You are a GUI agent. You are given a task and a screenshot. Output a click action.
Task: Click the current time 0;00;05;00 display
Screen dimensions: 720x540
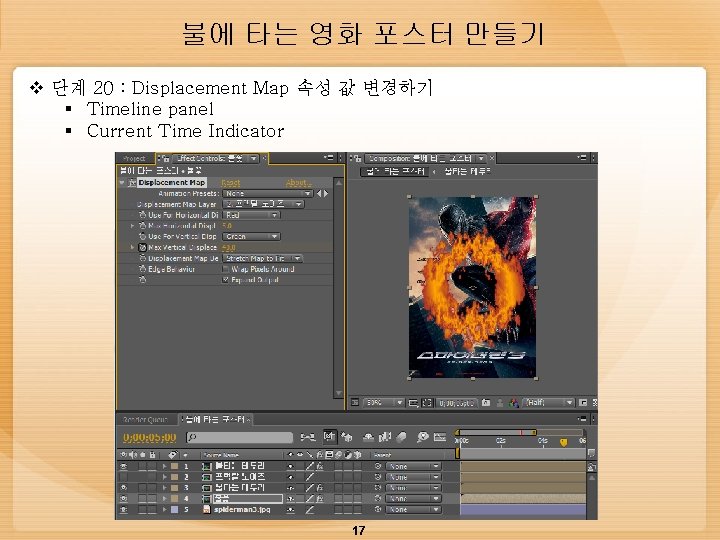coord(150,438)
